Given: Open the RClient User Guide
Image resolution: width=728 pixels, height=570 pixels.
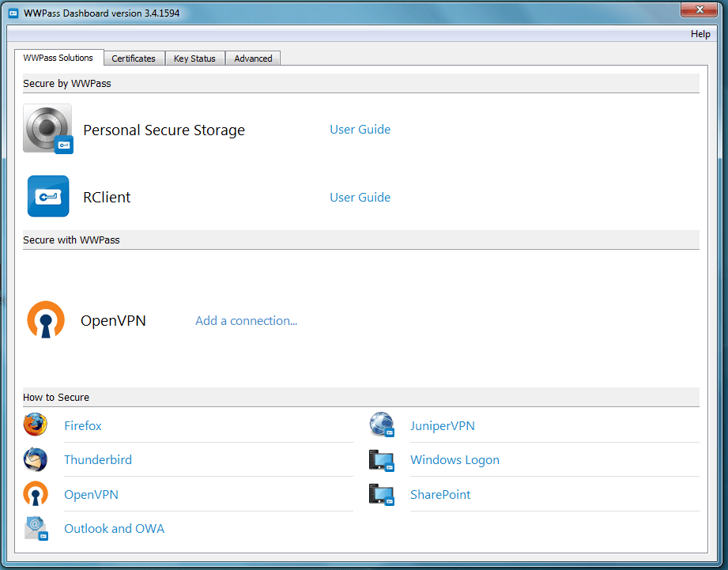Looking at the screenshot, I should (360, 197).
